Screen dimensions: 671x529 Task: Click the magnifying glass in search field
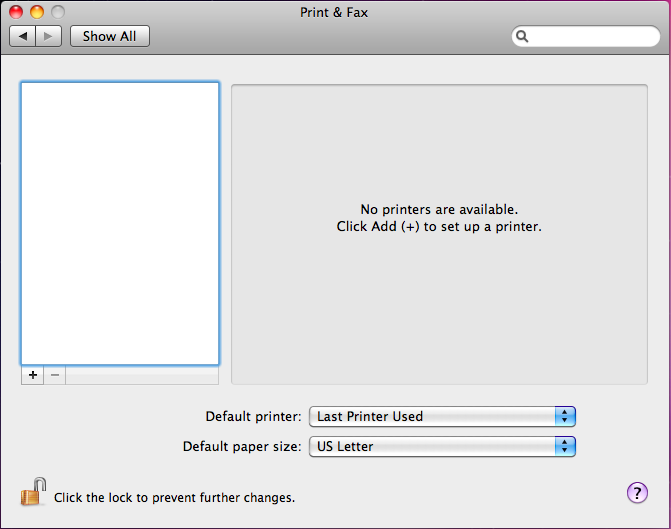point(522,37)
